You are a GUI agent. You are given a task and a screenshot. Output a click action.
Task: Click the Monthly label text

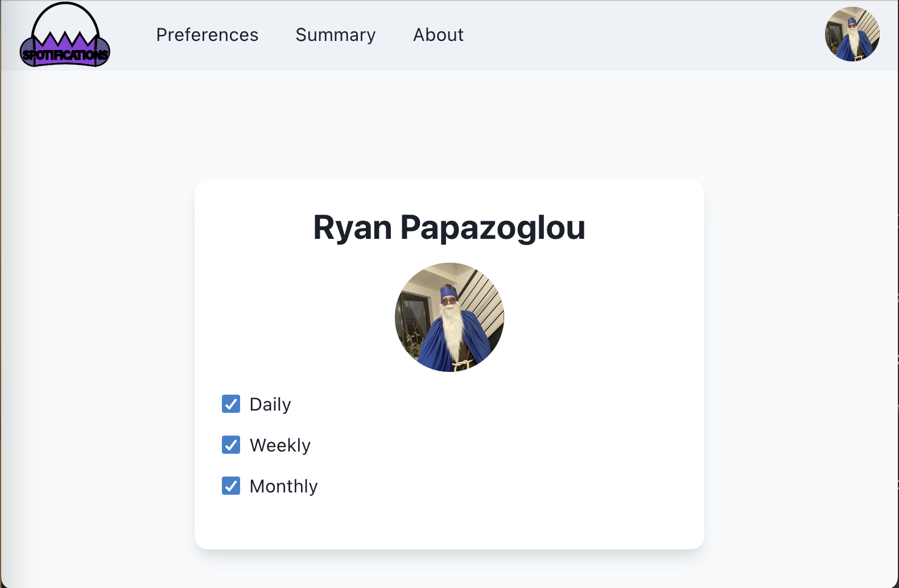(x=284, y=486)
